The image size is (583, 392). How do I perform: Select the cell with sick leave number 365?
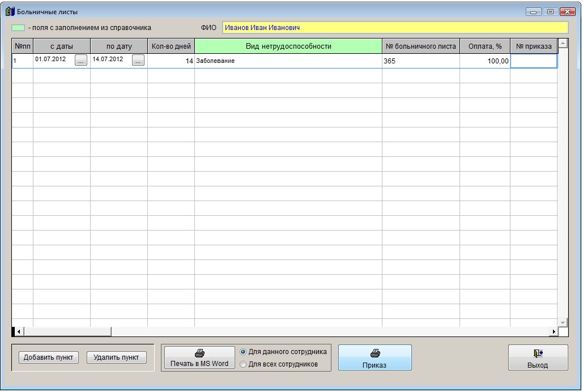point(421,61)
